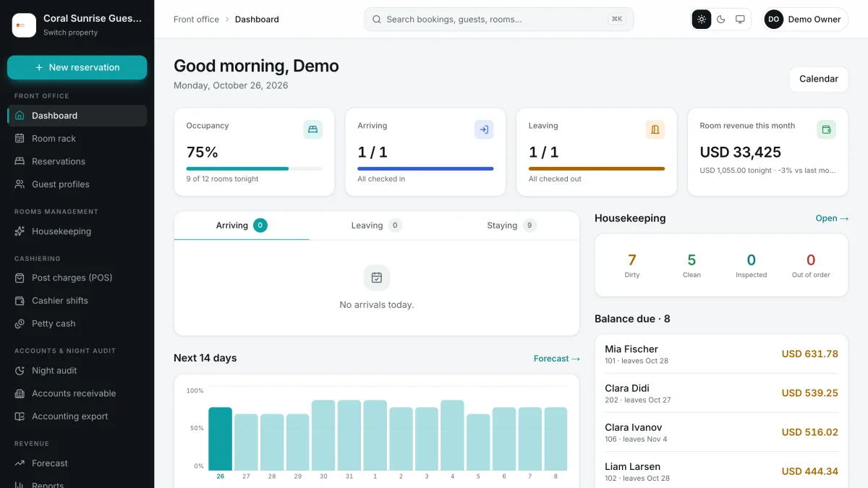The width and height of the screenshot is (868, 488).
Task: Select the Staying tab
Action: (x=511, y=226)
